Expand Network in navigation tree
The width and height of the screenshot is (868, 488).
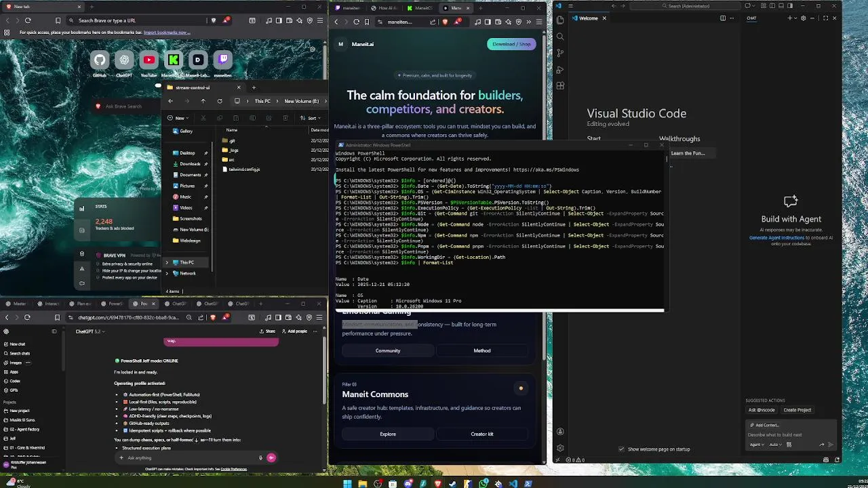point(167,273)
